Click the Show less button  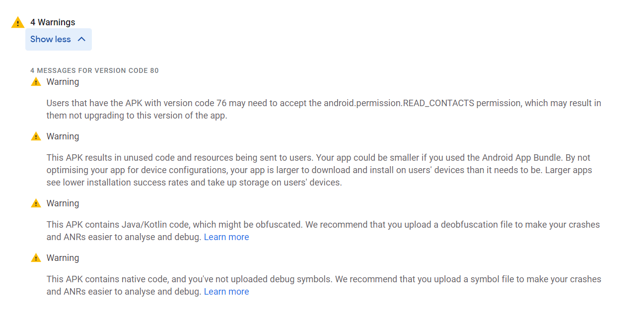click(59, 39)
